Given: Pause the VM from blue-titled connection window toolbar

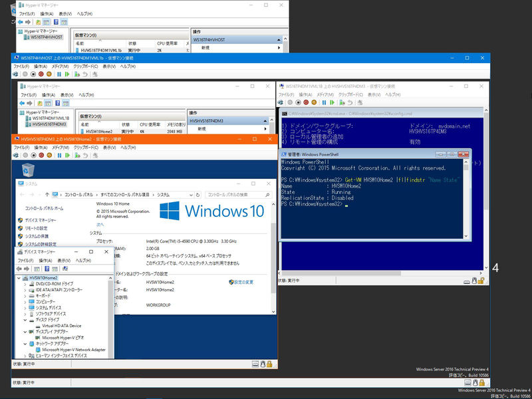Looking at the screenshot, I should pyautogui.click(x=59, y=74).
